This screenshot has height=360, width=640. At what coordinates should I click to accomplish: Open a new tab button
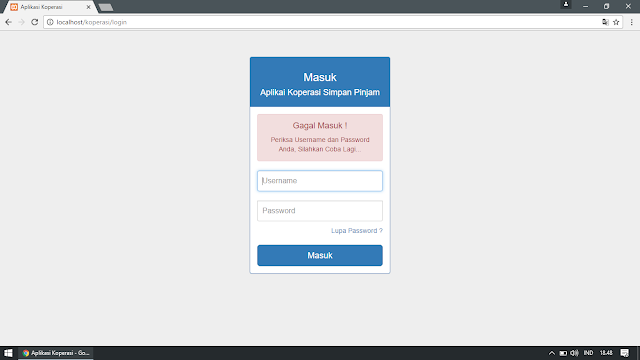pyautogui.click(x=106, y=7)
